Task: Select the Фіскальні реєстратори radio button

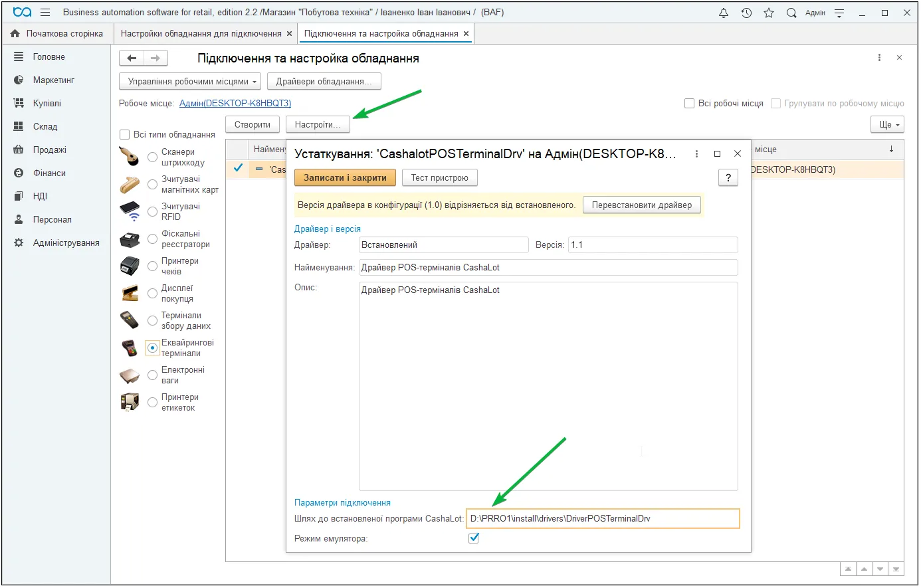Action: pyautogui.click(x=152, y=239)
